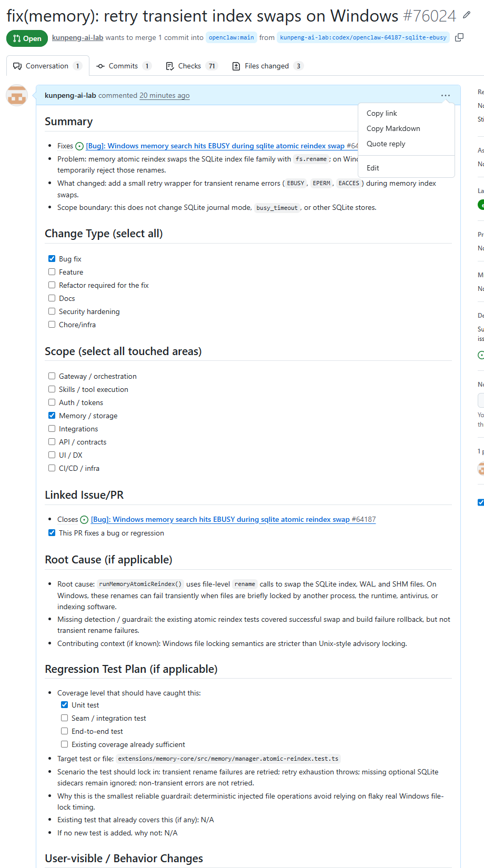The width and height of the screenshot is (484, 868).
Task: Check the End-to-end test checkbox
Action: [x=64, y=731]
